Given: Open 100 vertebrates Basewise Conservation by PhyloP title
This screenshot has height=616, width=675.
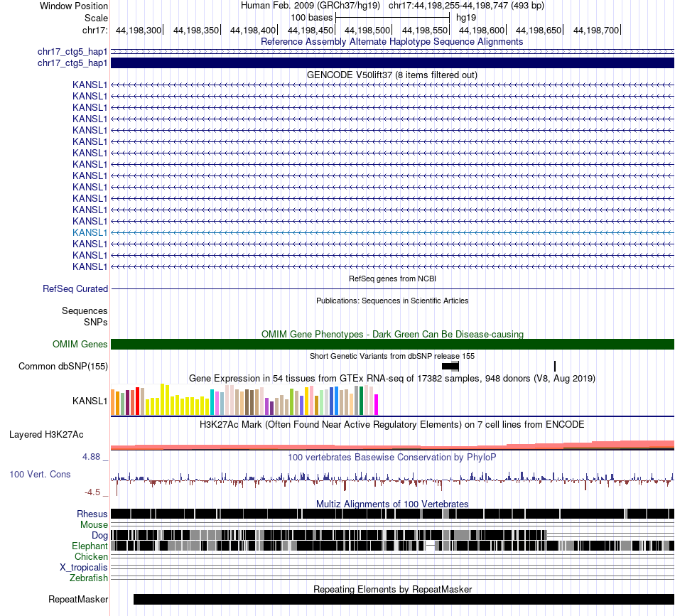Looking at the screenshot, I should [392, 457].
